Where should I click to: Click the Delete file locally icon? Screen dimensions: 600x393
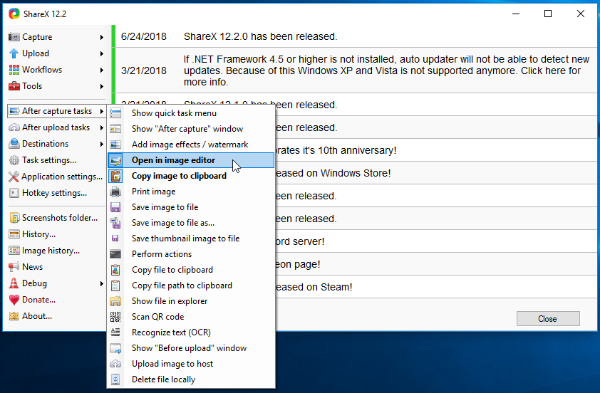(116, 379)
